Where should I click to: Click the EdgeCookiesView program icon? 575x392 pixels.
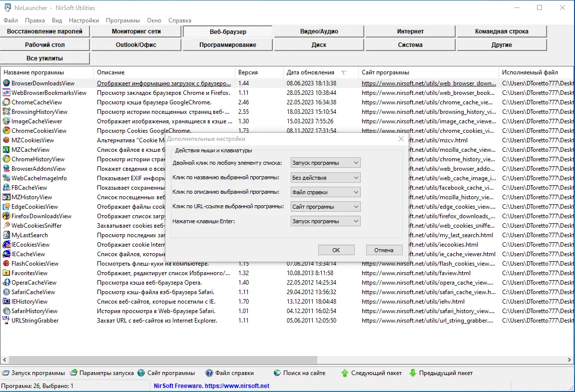coord(6,206)
